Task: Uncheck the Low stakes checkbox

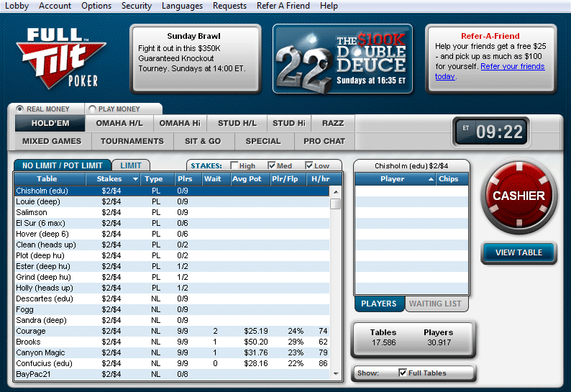Action: pos(309,165)
